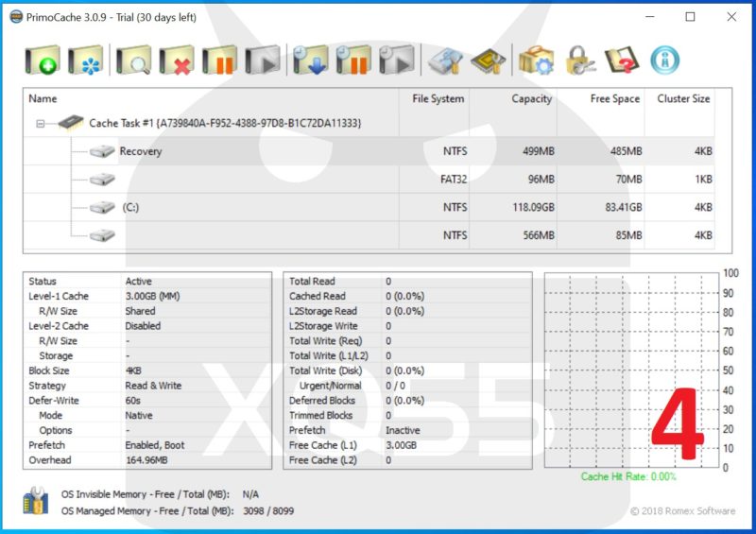Pause the cache task from the toolbar

click(x=219, y=61)
